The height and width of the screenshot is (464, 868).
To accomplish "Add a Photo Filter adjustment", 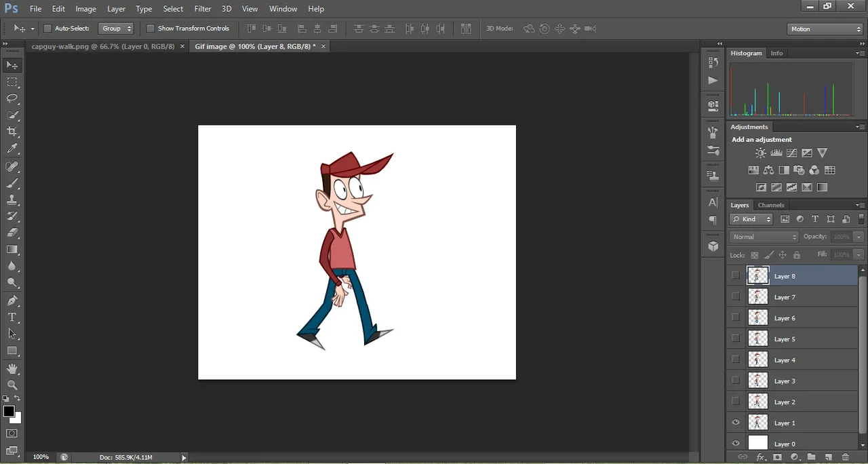I will 799,170.
